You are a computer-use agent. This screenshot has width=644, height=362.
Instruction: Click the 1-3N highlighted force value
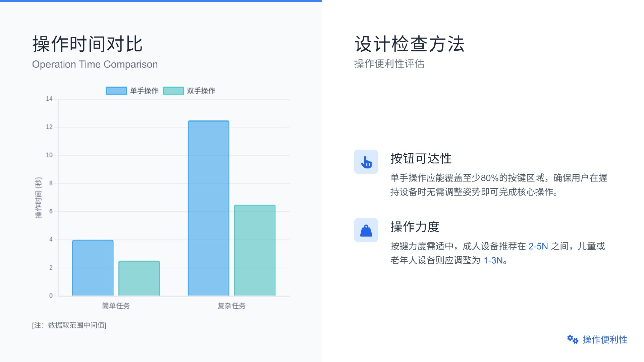493,260
